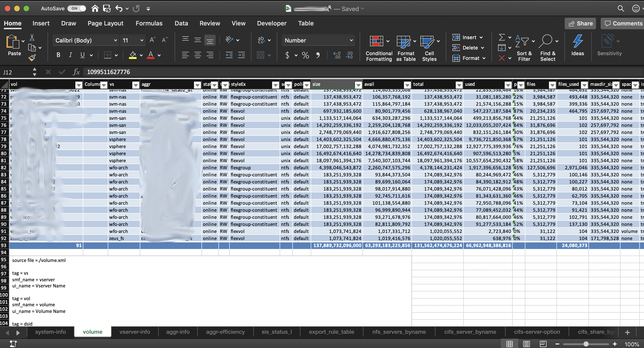Screen dimensions: 644x348
Task: Toggle Bold formatting icon
Action: click(x=58, y=54)
